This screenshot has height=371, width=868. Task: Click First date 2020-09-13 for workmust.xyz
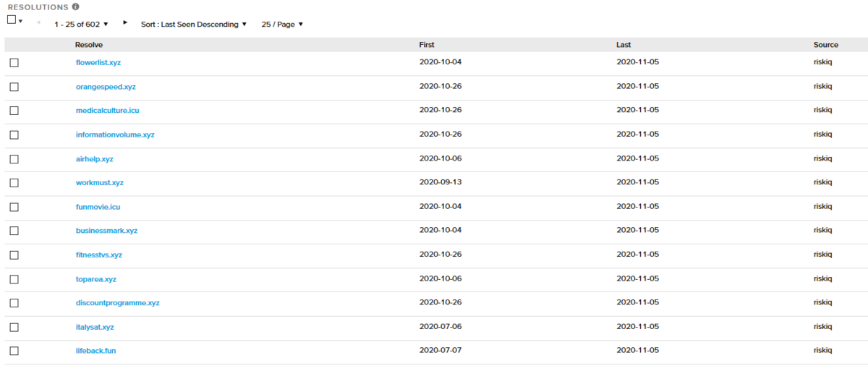point(441,182)
